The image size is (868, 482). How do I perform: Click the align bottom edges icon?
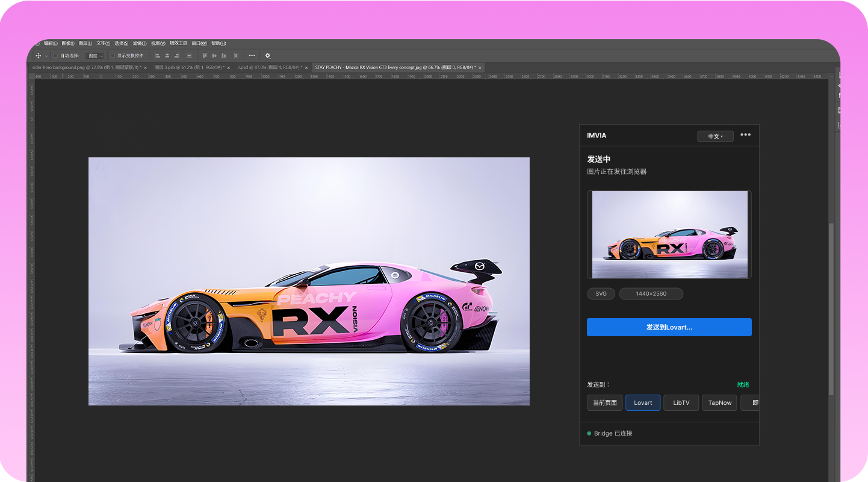click(x=223, y=55)
